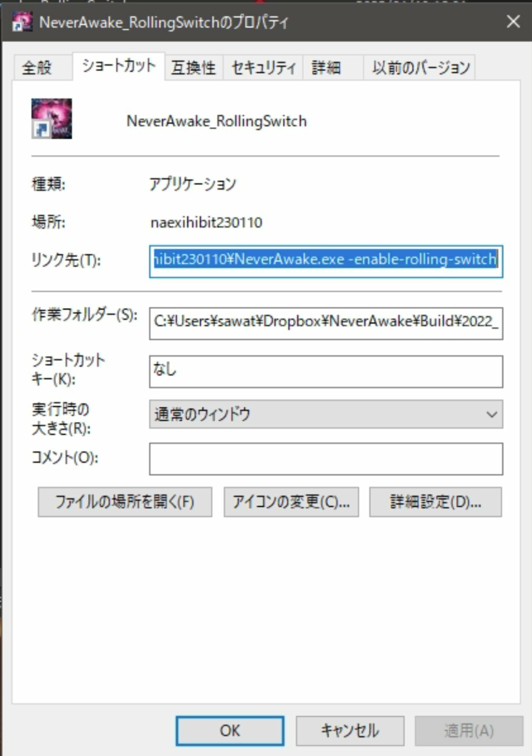Click the dropdown arrow beside 通常のウィンドウ
The image size is (532, 756).
pos(491,415)
